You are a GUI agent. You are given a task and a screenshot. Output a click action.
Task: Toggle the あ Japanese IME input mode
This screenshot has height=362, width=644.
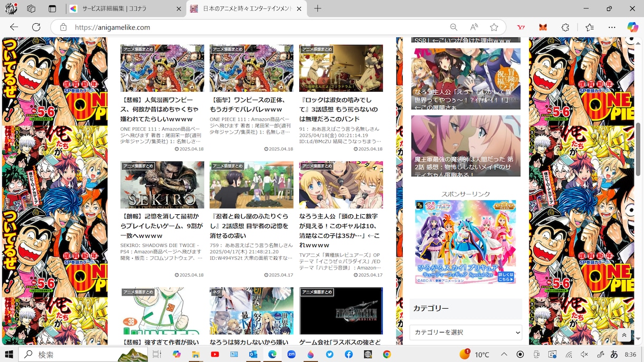coord(614,355)
